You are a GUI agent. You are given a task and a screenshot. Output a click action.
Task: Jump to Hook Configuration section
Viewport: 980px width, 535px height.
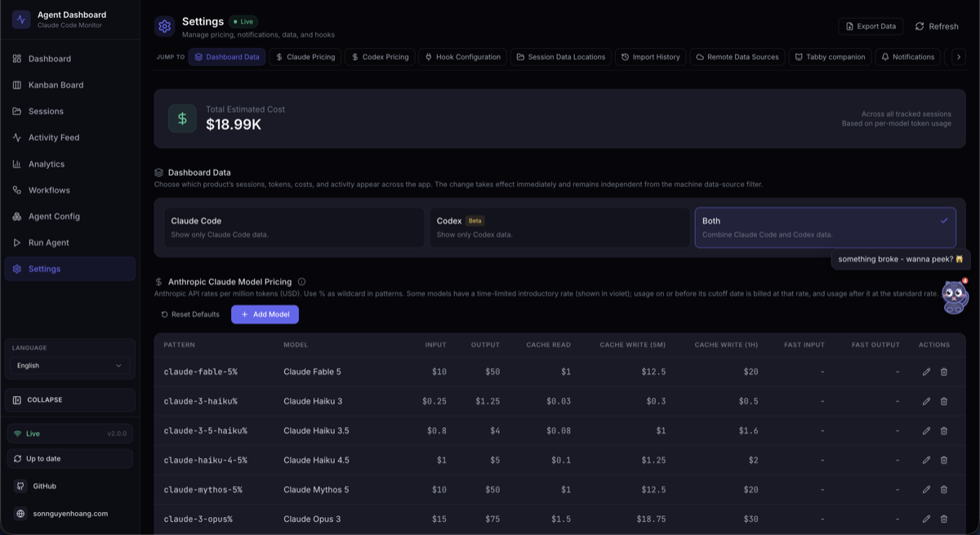[x=463, y=57]
